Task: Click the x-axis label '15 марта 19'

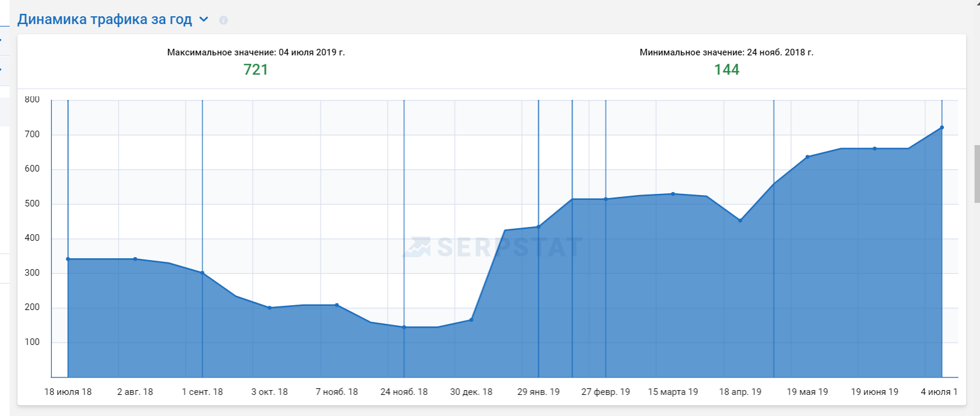Action: (673, 392)
